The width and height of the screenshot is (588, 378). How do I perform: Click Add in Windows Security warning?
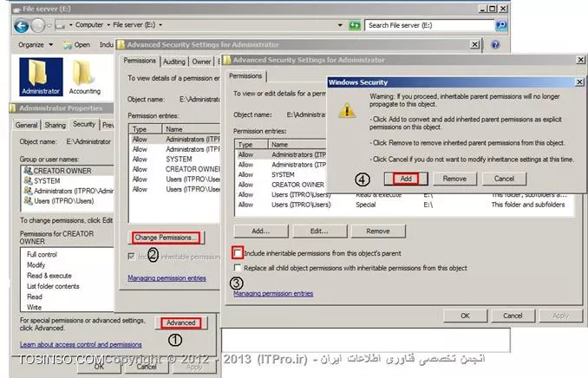click(406, 179)
